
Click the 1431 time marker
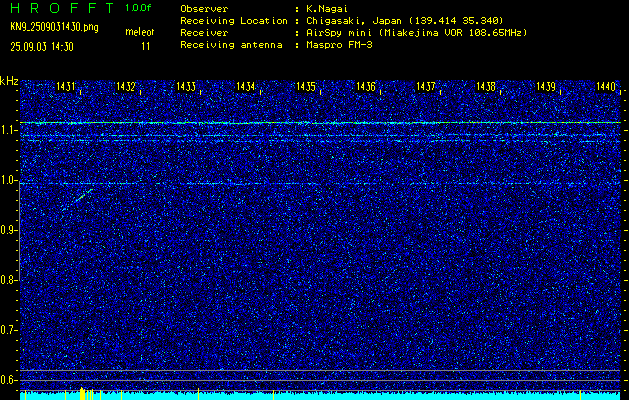tap(66, 86)
